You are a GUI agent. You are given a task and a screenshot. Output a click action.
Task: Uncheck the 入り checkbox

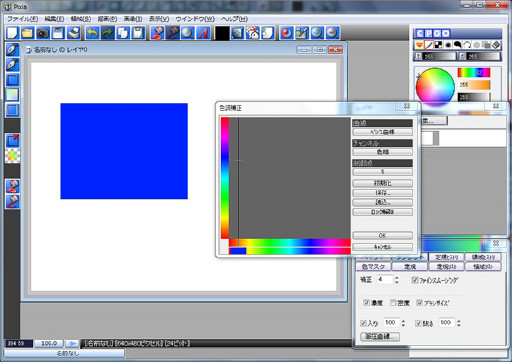pos(363,323)
